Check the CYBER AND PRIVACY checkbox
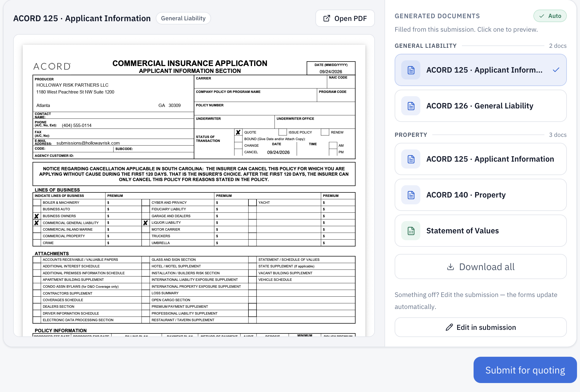 click(x=145, y=203)
